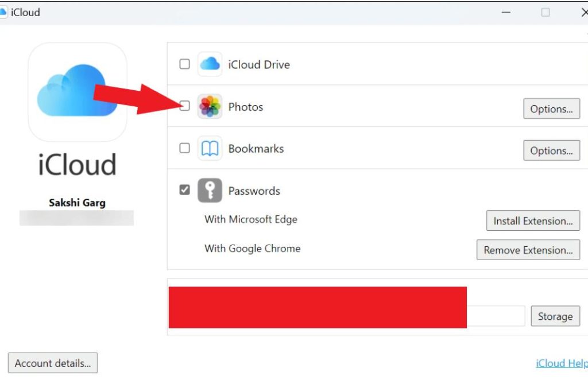
Task: Click the large iCloud logo
Action: tap(78, 92)
